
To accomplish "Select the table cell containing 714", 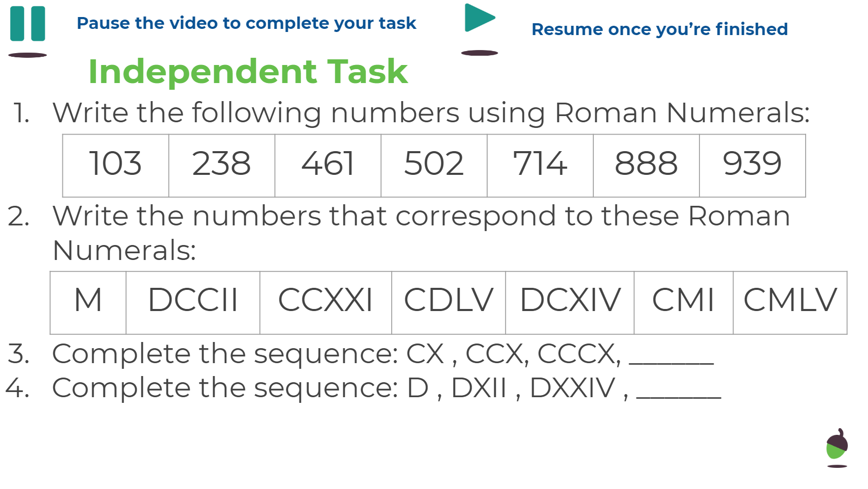I will (x=541, y=166).
